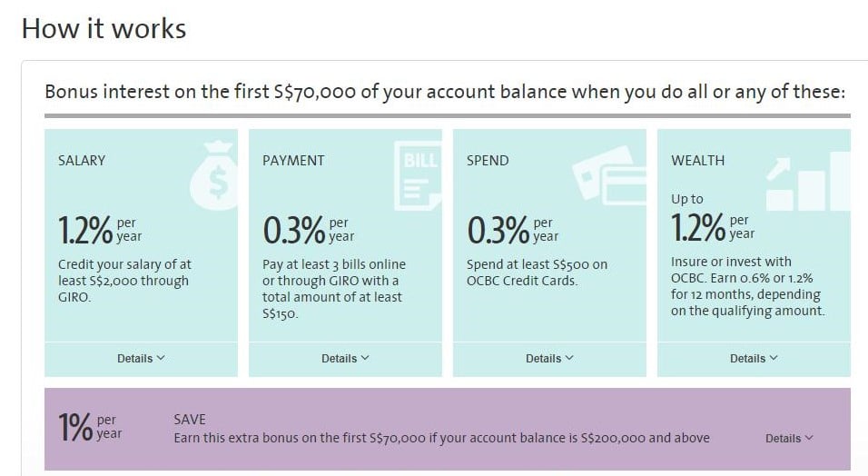Expand Details under the Spend card

[549, 359]
